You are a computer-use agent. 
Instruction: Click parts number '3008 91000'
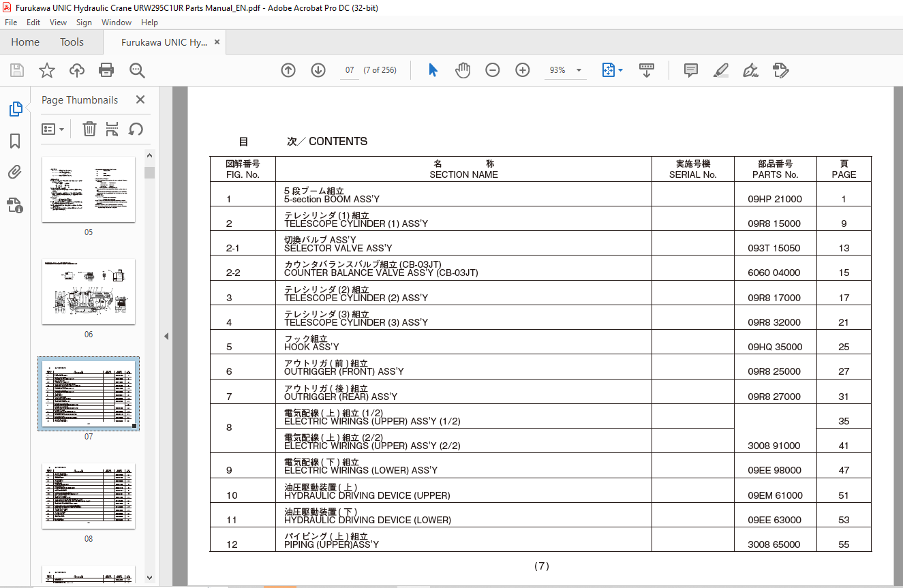click(774, 446)
